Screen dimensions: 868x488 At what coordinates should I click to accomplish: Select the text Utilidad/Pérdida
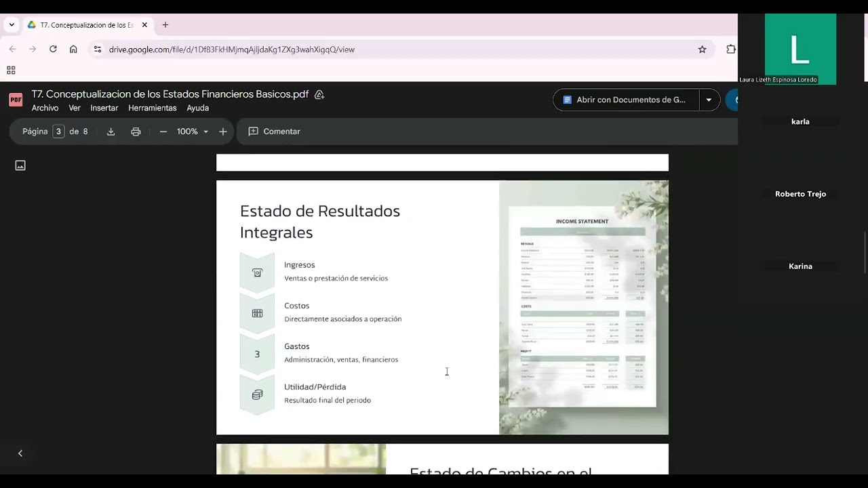point(315,387)
